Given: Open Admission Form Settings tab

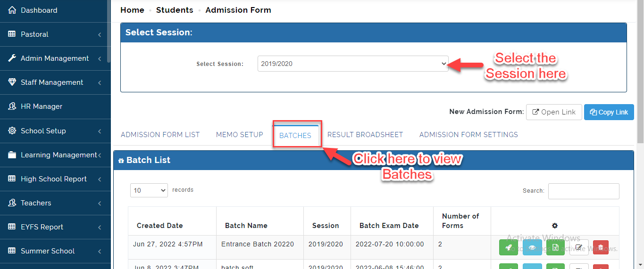Looking at the screenshot, I should point(468,135).
